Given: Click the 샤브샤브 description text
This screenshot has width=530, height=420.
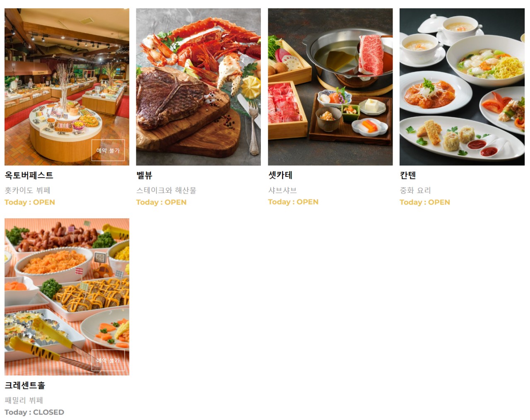Looking at the screenshot, I should 282,191.
